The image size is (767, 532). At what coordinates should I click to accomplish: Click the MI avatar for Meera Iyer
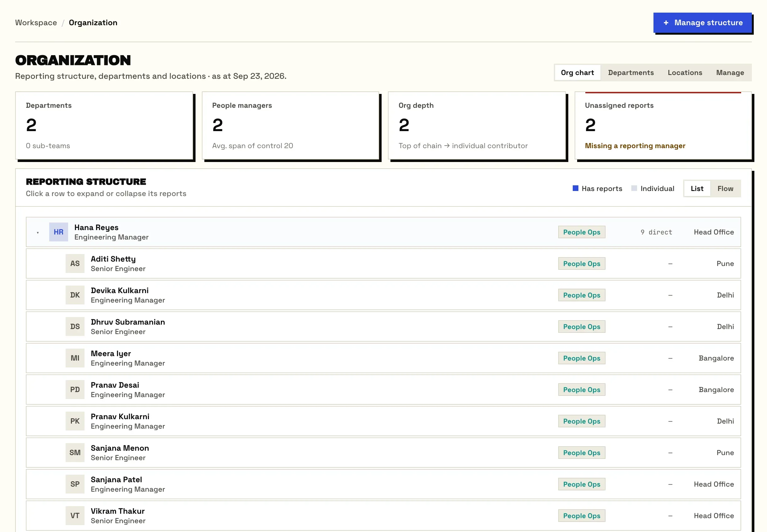pos(75,358)
